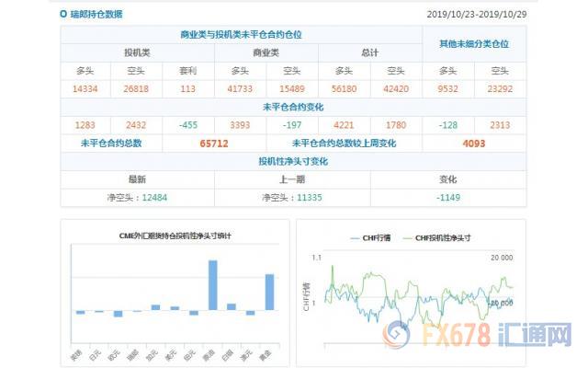The width and height of the screenshot is (588, 368).
Task: Select the total value 65712
Action: 214,144
